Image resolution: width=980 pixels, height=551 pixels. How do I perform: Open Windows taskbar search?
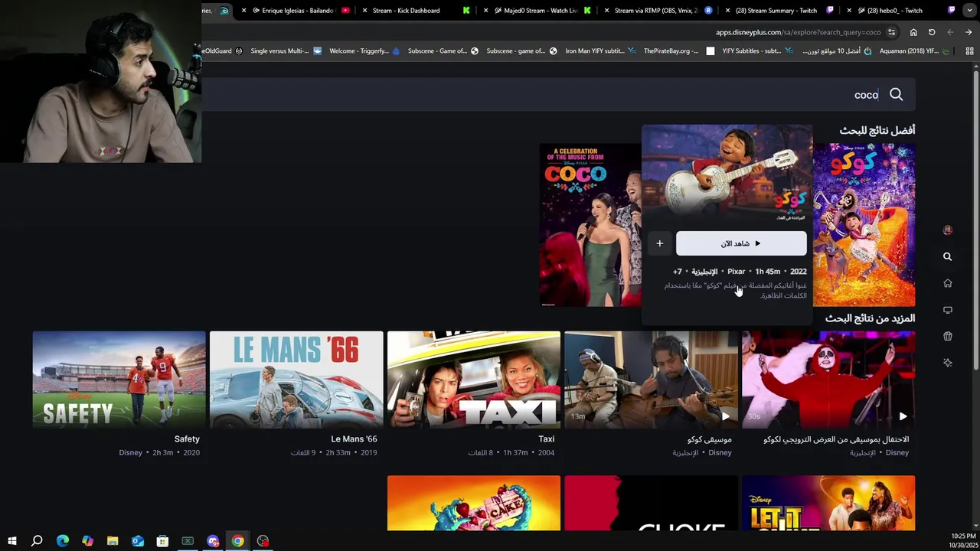pos(37,541)
